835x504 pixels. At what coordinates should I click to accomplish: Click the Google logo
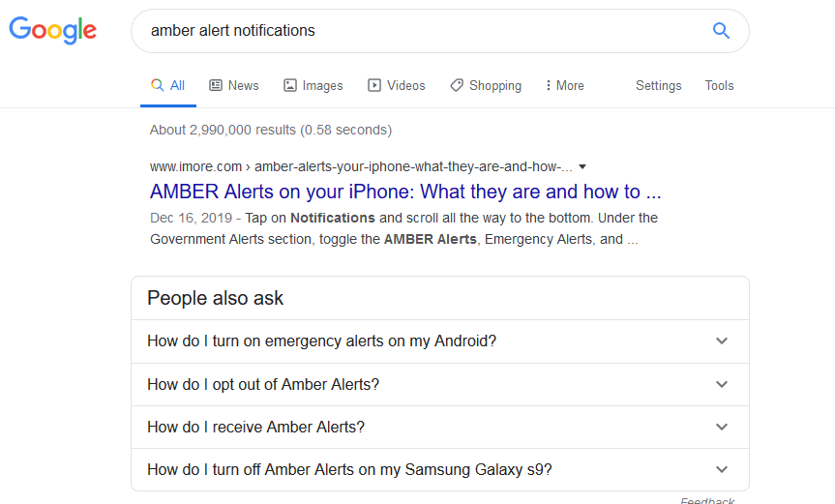coord(53,30)
